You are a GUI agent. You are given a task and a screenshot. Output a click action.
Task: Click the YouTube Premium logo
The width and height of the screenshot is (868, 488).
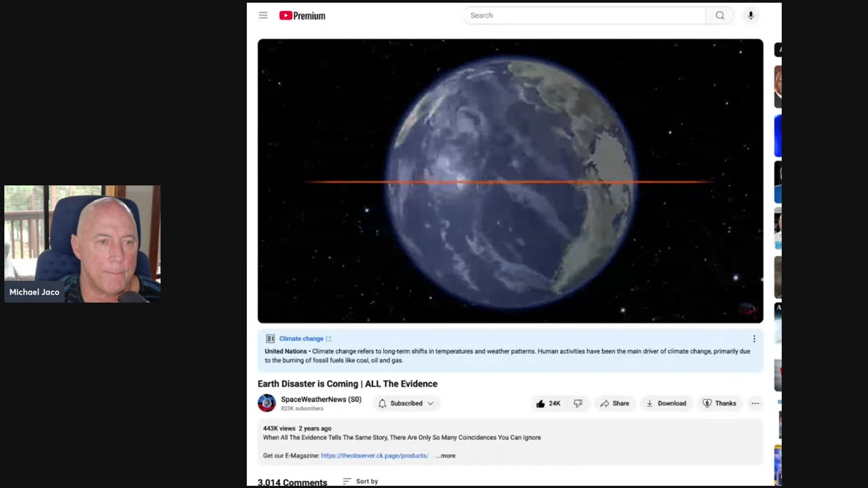302,16
